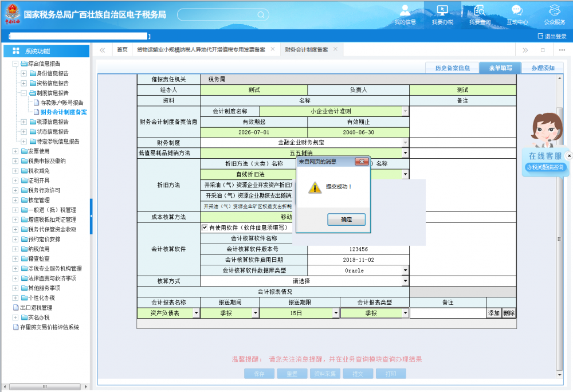Click the 互动中心 chat icon
This screenshot has height=392, width=573.
517,14
